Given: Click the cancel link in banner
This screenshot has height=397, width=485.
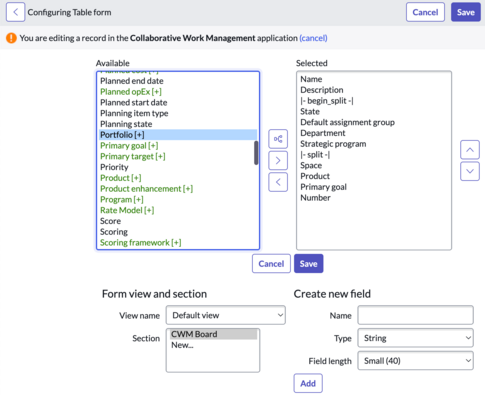Looking at the screenshot, I should (x=313, y=38).
